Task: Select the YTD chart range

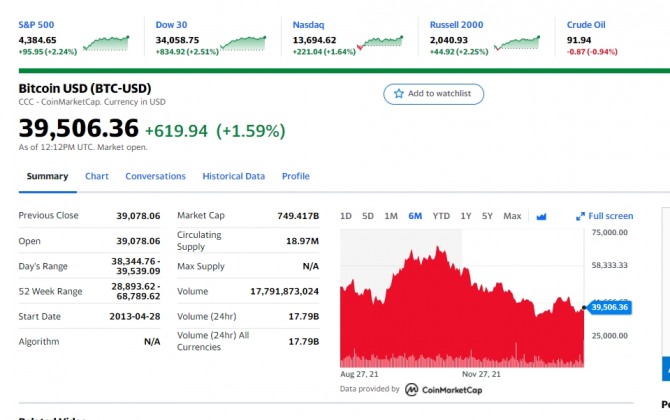Action: 441,216
